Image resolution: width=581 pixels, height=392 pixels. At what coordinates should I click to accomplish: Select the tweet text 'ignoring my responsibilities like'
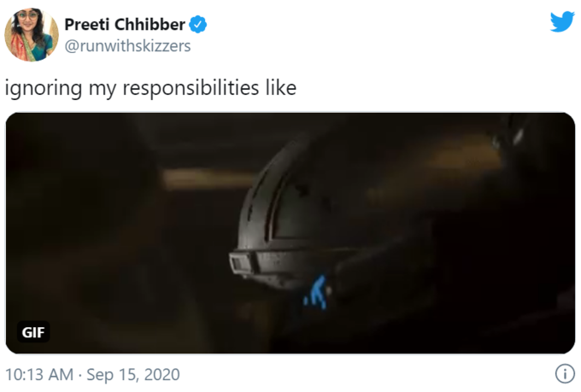coord(150,88)
